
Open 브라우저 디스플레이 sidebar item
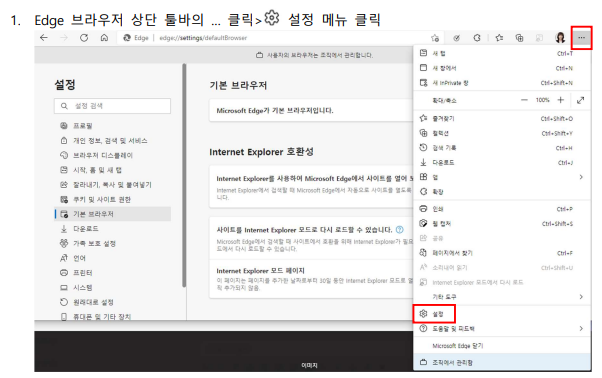[112, 155]
